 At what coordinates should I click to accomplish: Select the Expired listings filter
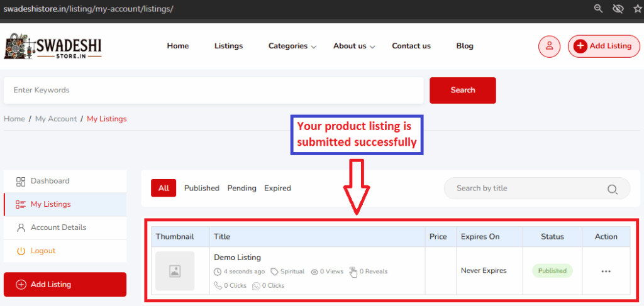point(277,188)
